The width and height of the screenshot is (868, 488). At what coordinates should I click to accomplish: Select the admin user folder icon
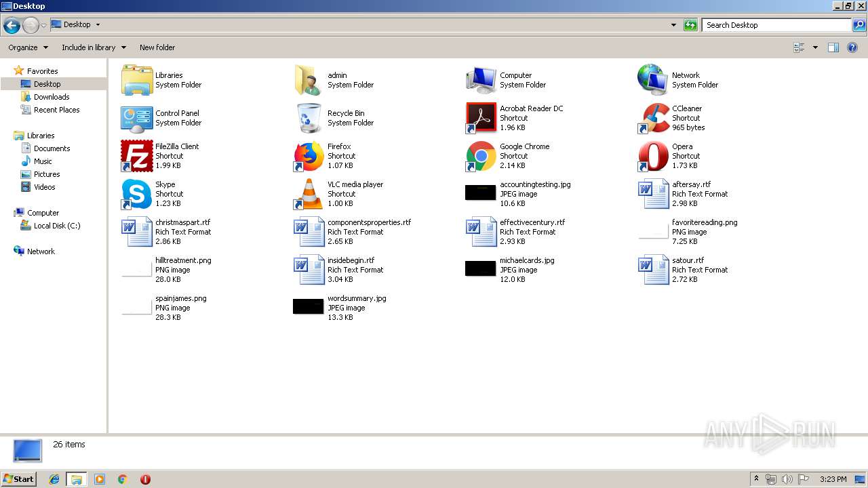click(x=309, y=80)
